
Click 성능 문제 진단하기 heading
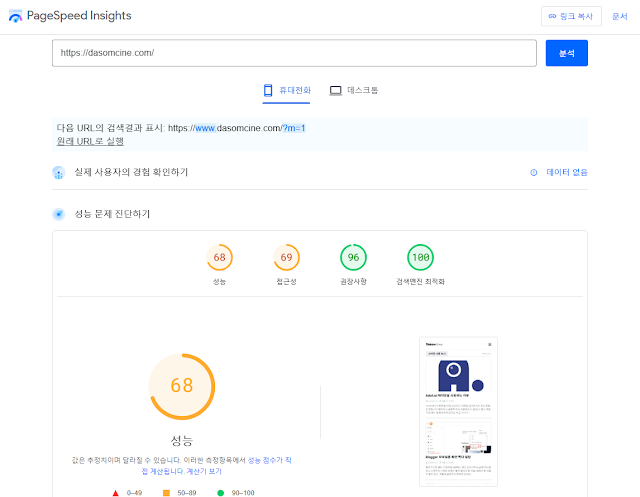(112, 214)
